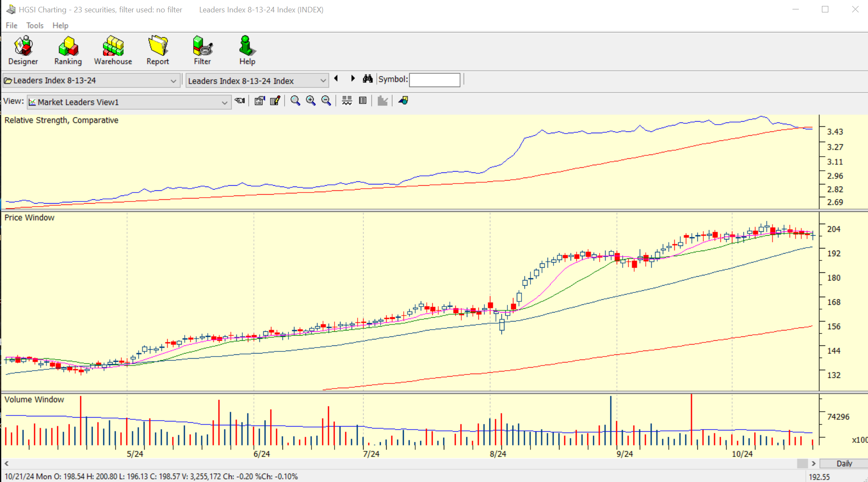Image resolution: width=868 pixels, height=482 pixels.
Task: Click the 9/24 date axis label
Action: click(x=625, y=454)
